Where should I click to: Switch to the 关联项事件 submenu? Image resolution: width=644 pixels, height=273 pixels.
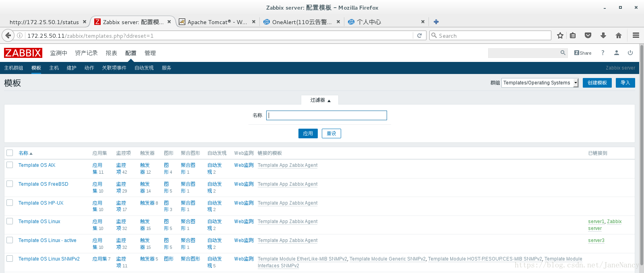tap(114, 68)
